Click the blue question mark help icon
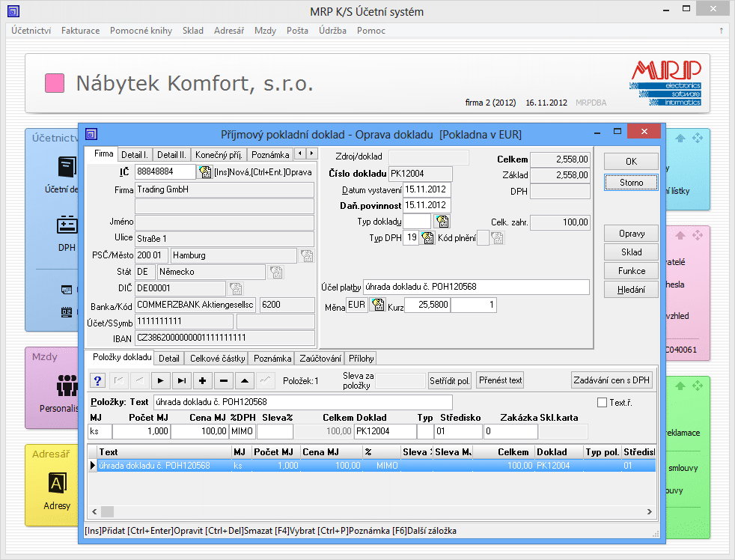 click(97, 381)
